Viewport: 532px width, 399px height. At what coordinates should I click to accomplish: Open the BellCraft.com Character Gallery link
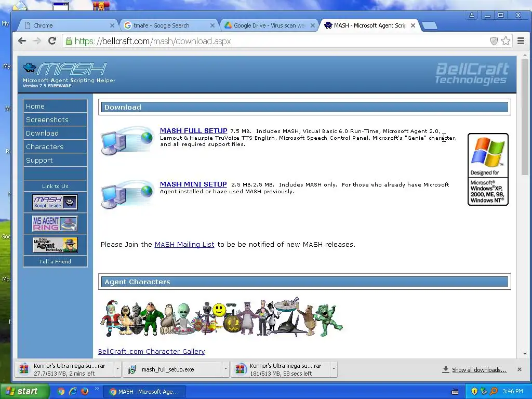[151, 352]
